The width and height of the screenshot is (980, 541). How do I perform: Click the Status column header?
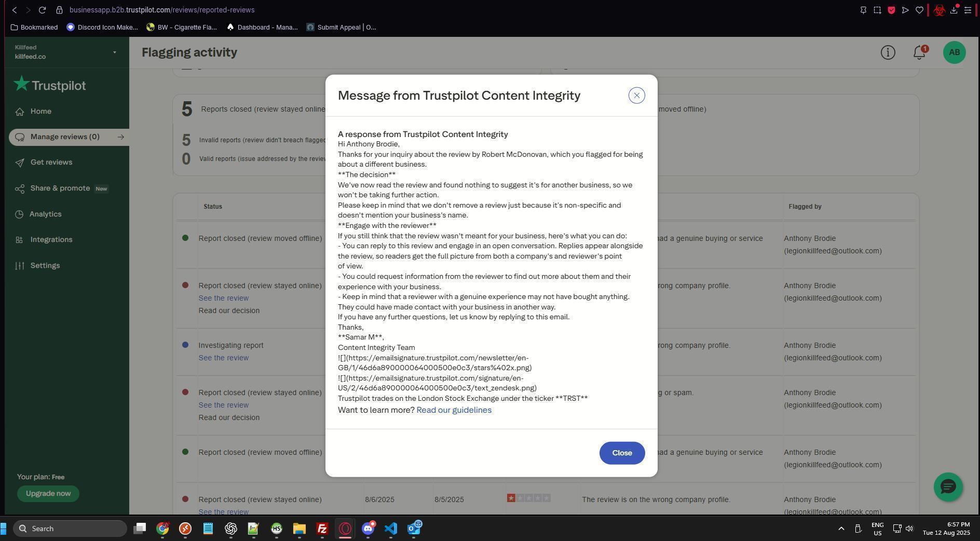pos(213,207)
